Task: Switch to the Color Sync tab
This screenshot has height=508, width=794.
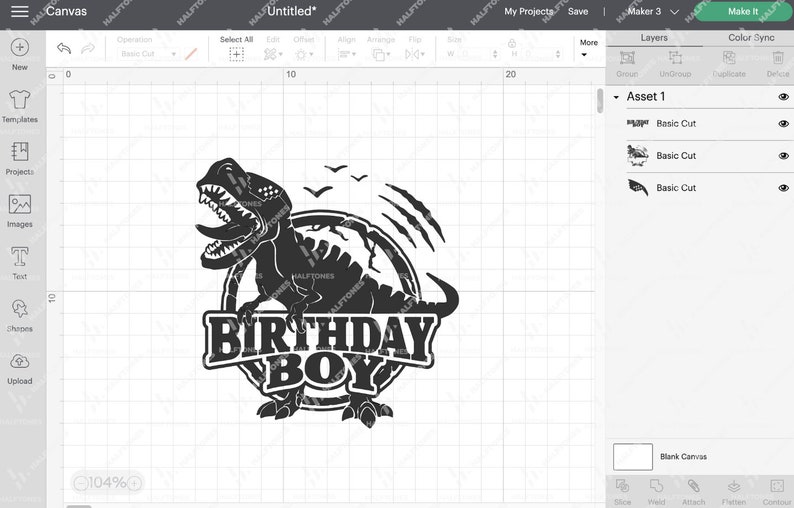Action: tap(751, 38)
